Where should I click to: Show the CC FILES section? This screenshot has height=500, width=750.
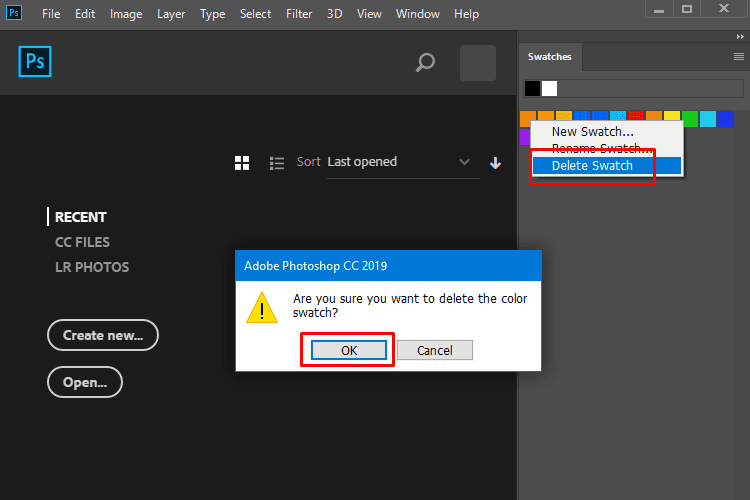coord(82,242)
